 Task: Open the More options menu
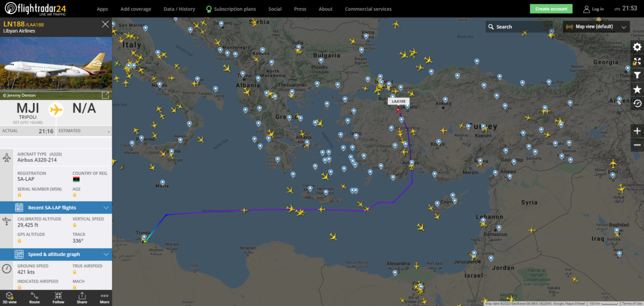point(104,297)
